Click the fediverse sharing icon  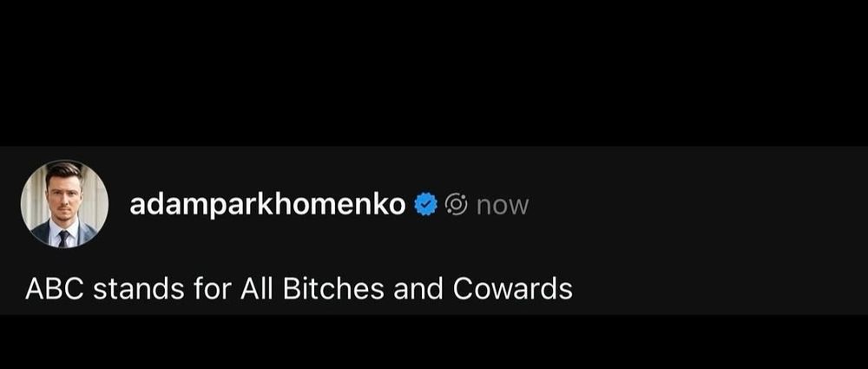coord(457,205)
